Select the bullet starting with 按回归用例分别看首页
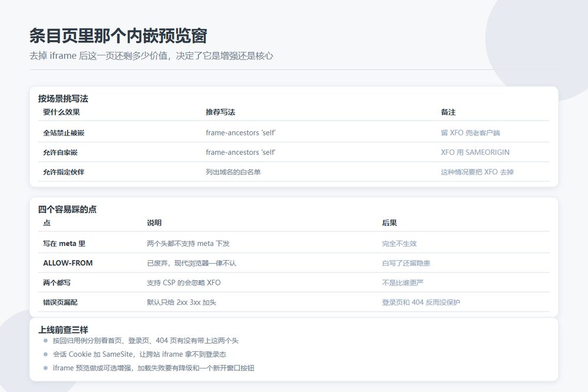This screenshot has width=588, height=392. click(x=145, y=341)
